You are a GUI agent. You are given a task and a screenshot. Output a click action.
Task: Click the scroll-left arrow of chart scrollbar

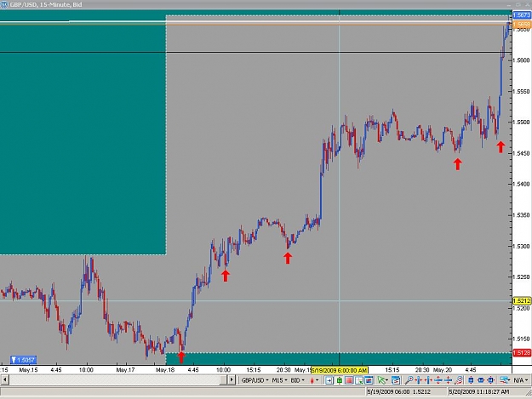click(5, 379)
